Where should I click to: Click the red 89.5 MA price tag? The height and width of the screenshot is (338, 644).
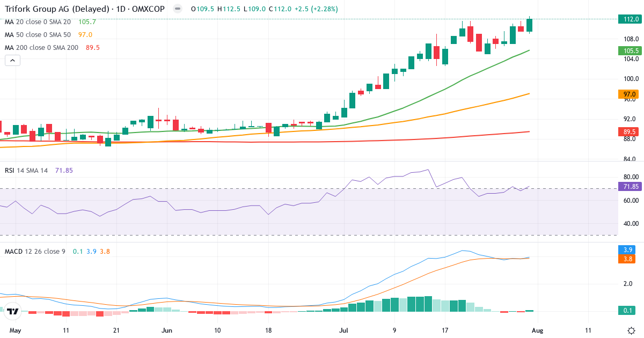[630, 131]
